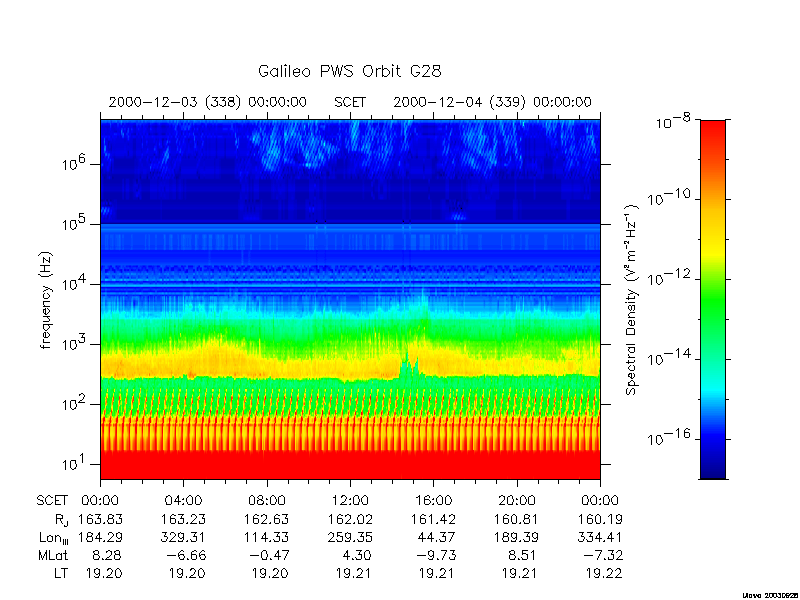This screenshot has width=800, height=600.
Task: Click the longitude value '44.37'
Action: coord(437,537)
